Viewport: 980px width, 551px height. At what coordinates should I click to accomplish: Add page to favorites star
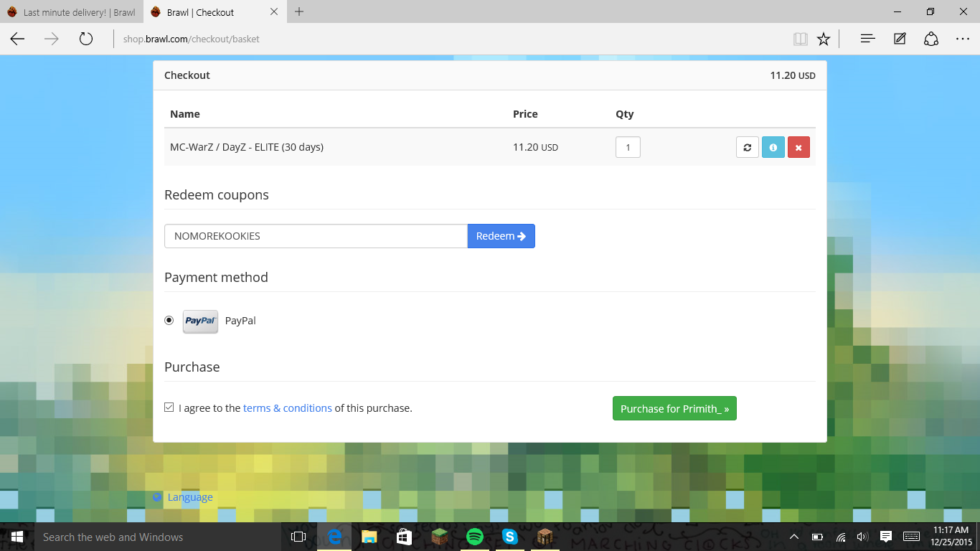[824, 39]
